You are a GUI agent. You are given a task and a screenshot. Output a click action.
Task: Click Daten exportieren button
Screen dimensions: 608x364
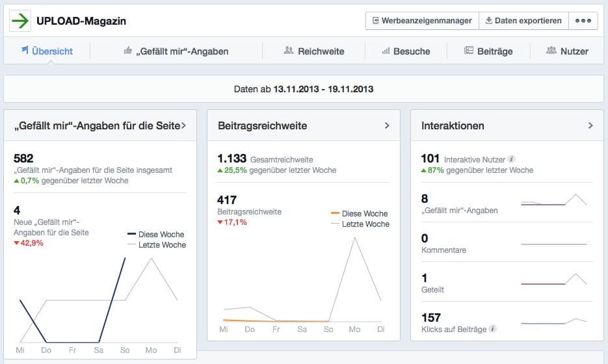pos(523,21)
